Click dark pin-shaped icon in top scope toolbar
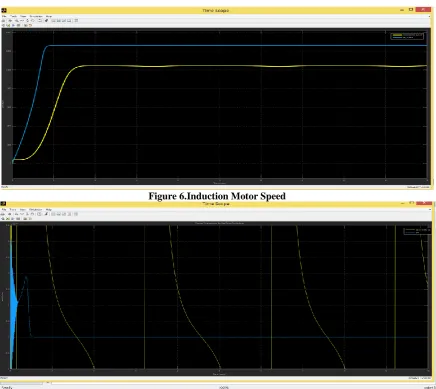The image size is (436, 389). pyautogui.click(x=46, y=21)
